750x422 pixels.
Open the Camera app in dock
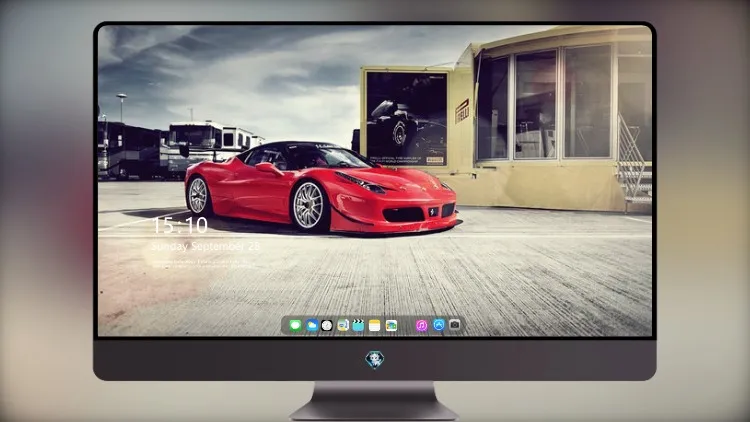point(455,325)
